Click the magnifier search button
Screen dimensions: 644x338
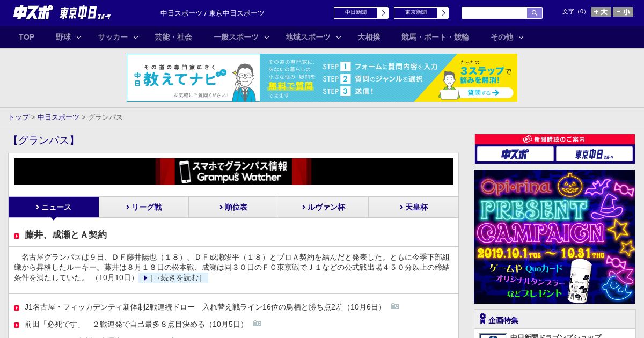point(535,13)
